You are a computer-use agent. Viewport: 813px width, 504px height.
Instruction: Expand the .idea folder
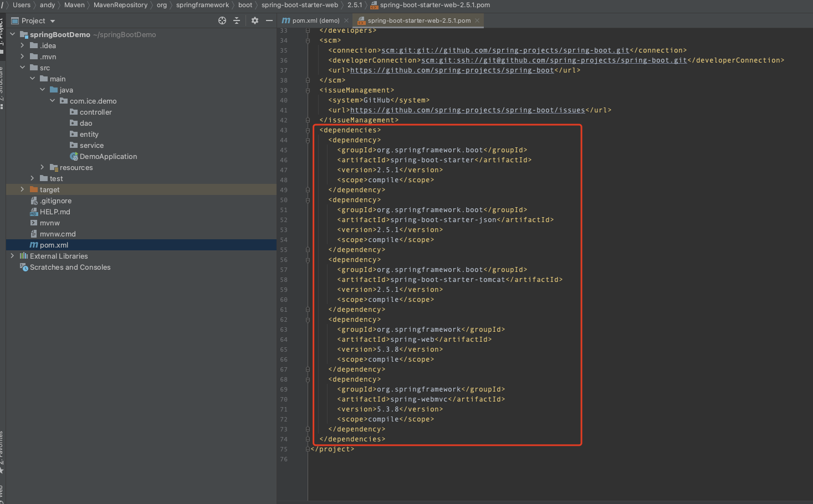pyautogui.click(x=23, y=45)
